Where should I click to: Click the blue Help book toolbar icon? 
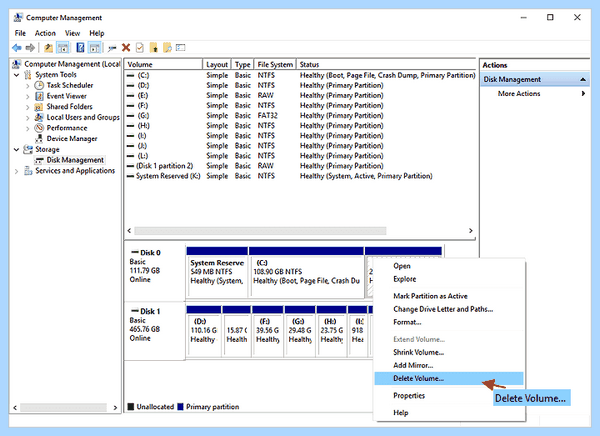(80, 48)
